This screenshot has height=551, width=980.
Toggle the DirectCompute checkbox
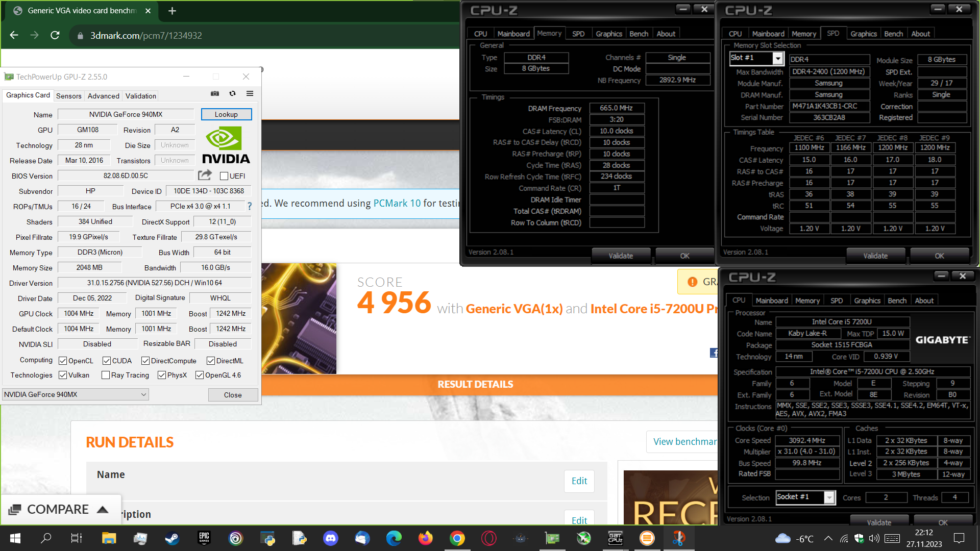[145, 361]
